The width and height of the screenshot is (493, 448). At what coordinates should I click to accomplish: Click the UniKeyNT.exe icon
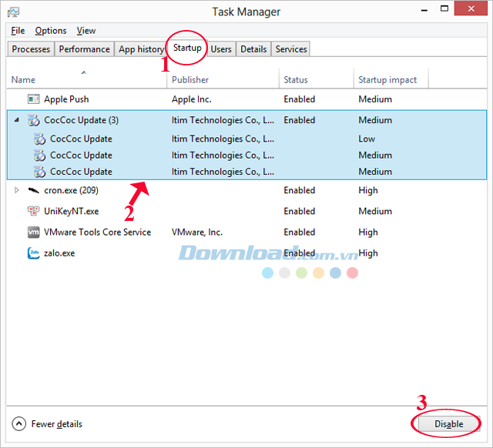pyautogui.click(x=33, y=211)
